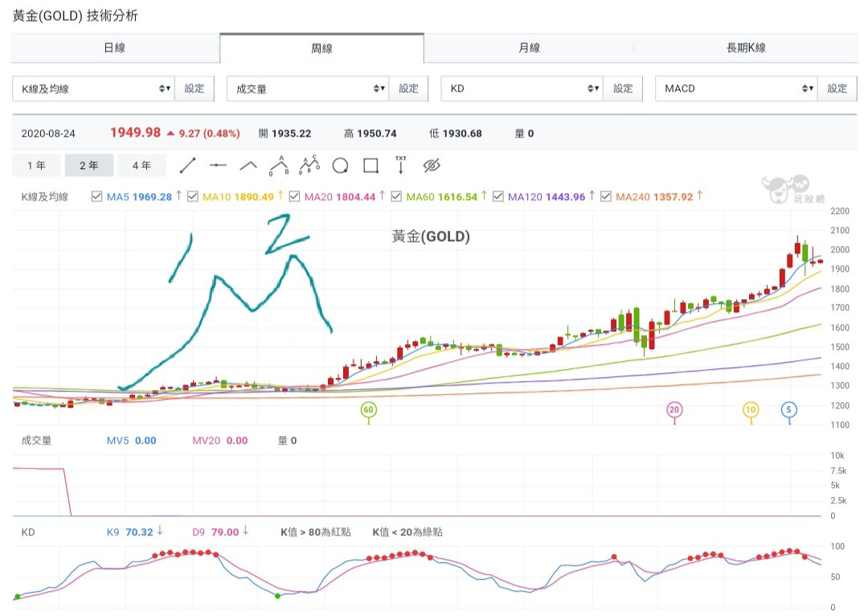868x616 pixels.
Task: Open the K線及均線 dropdown
Action: coord(93,88)
